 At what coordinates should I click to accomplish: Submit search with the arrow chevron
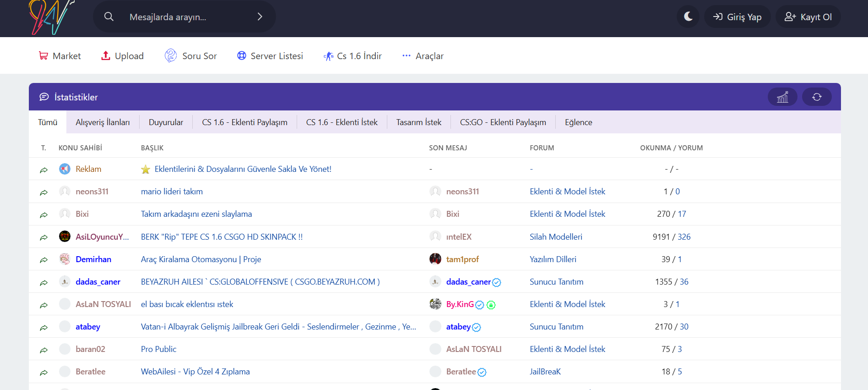tap(260, 16)
